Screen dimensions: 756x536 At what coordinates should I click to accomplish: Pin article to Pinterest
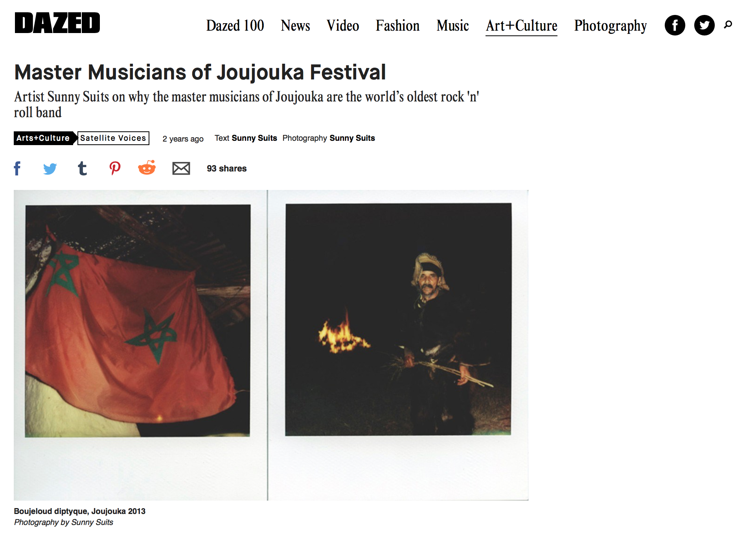pos(115,168)
